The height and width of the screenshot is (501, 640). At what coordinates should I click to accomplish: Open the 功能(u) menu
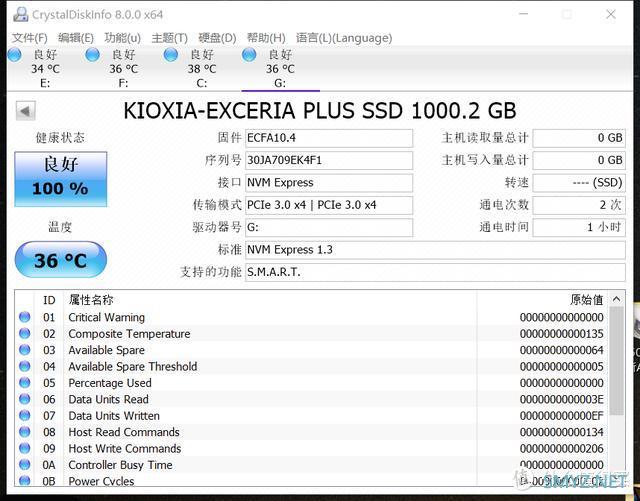coord(122,38)
